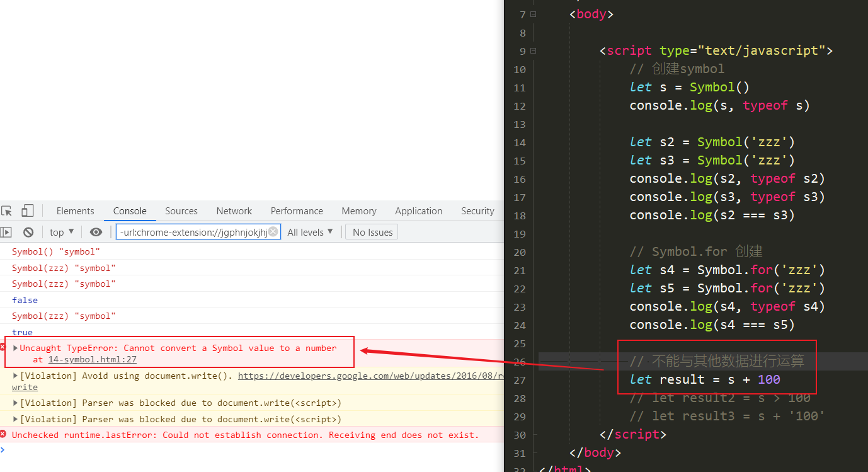Open the Sources tab
This screenshot has height=472, width=868.
point(181,211)
